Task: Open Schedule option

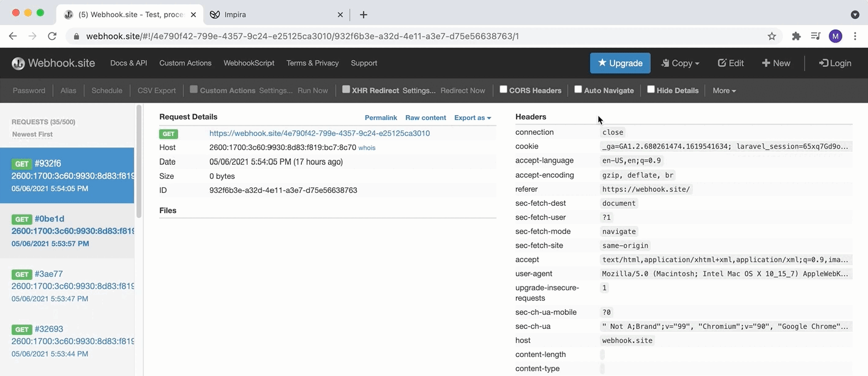Action: coord(107,91)
